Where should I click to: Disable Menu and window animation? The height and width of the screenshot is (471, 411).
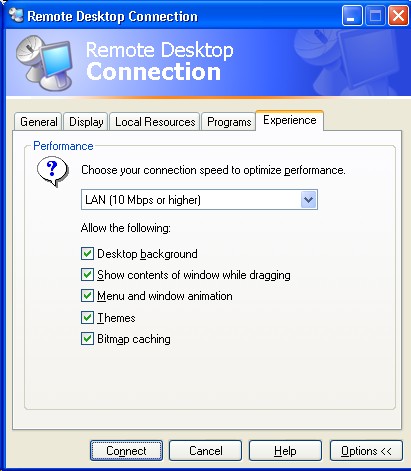[87, 296]
